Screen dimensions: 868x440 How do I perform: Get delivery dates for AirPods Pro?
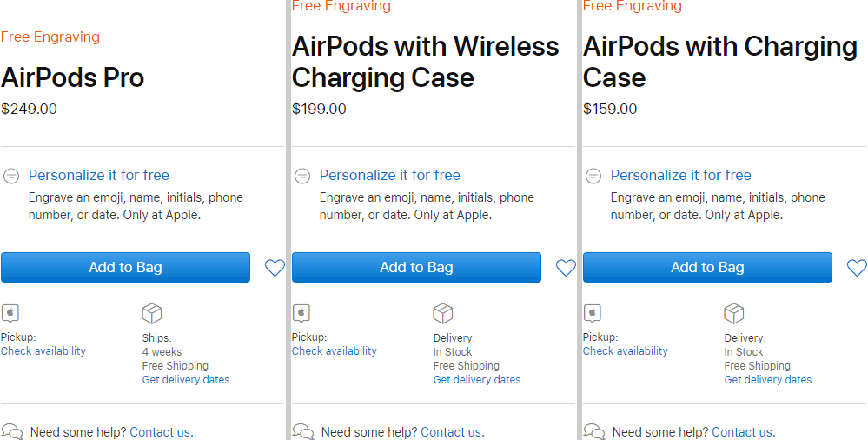[x=186, y=380]
